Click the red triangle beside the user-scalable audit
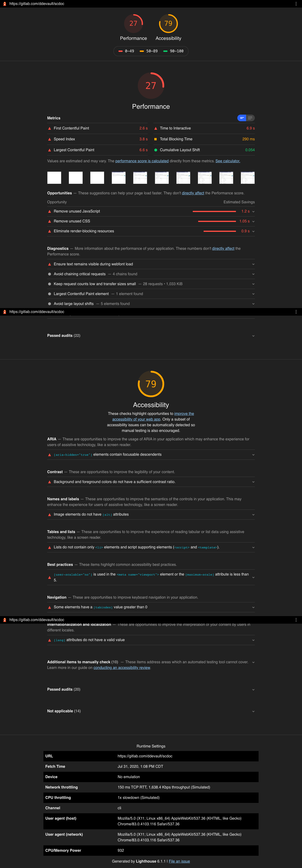 pos(50,577)
